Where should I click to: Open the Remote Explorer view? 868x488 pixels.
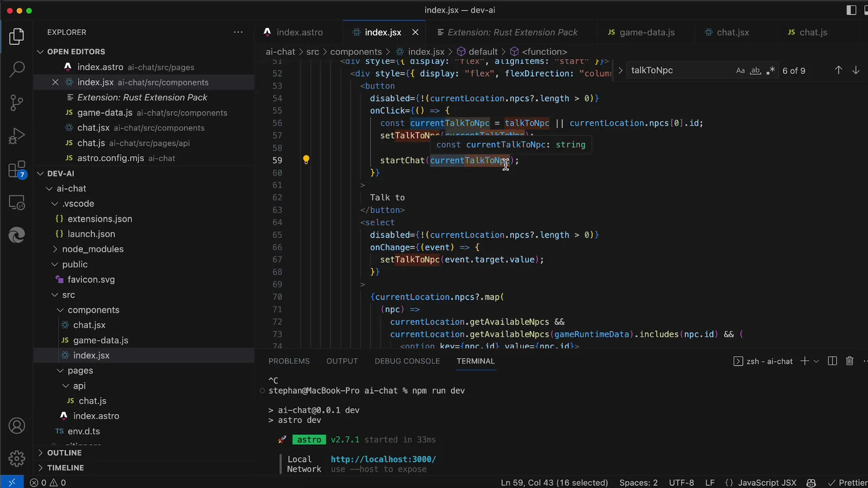click(17, 202)
